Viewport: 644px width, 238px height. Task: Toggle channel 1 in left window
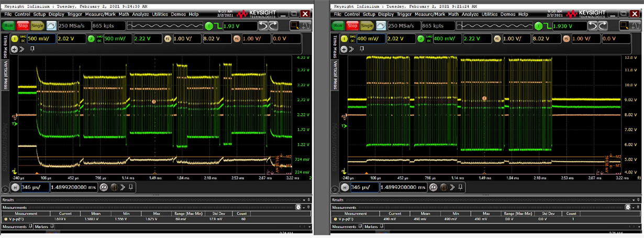point(15,39)
